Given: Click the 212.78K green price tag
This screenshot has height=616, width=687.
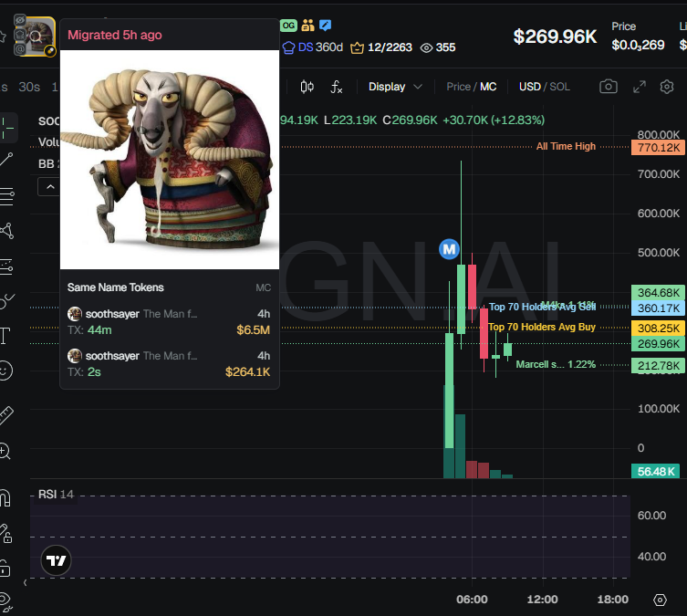Looking at the screenshot, I should (658, 365).
